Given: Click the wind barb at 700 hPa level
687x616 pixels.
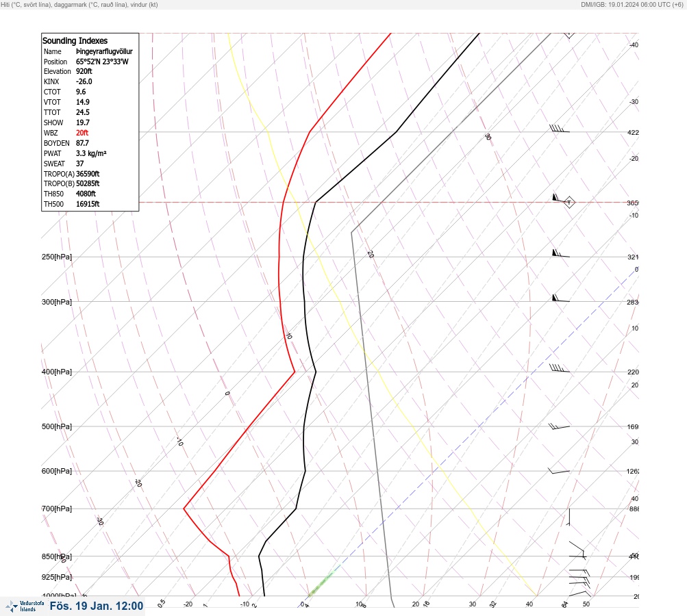Looking at the screenshot, I should (x=569, y=517).
